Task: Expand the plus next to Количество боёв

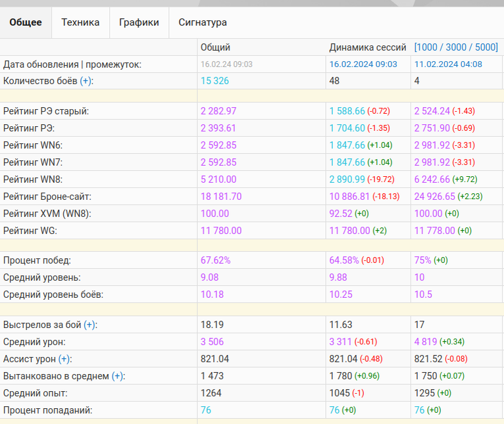Action: [86, 81]
